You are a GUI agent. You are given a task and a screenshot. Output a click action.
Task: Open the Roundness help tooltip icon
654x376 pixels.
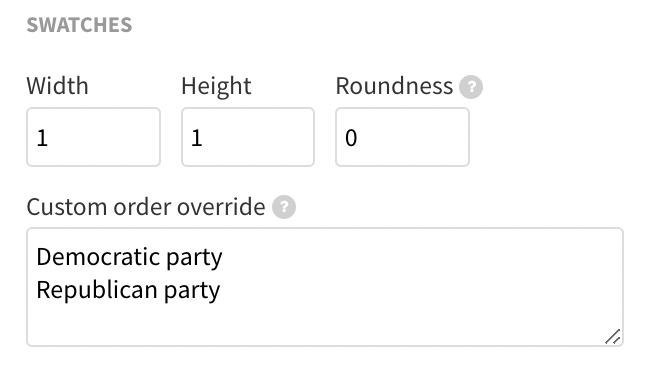[x=471, y=87]
